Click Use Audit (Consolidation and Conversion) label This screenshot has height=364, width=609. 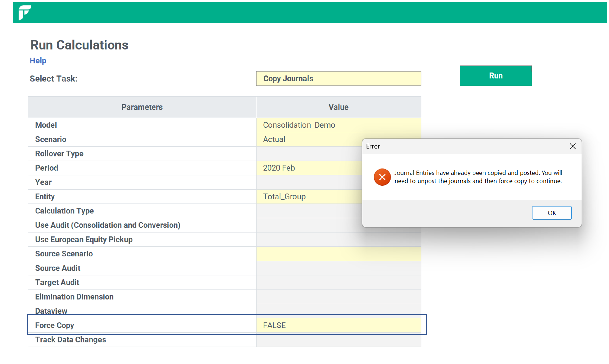click(108, 225)
